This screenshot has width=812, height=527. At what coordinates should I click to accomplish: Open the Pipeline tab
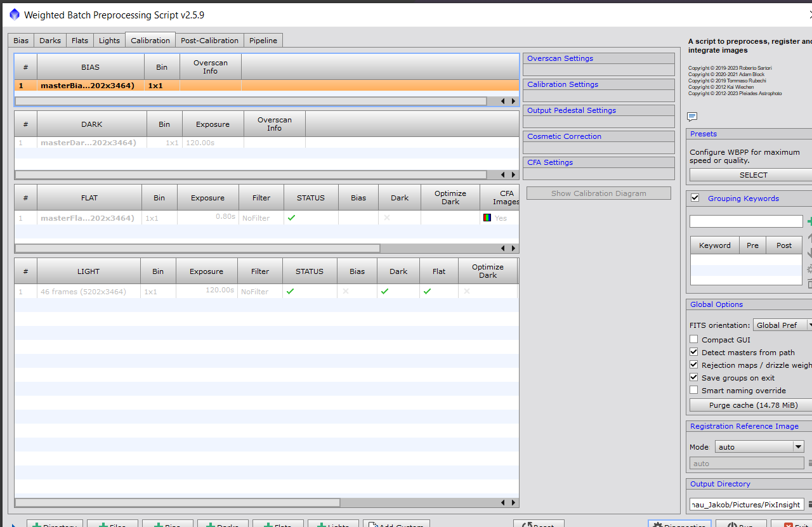(x=263, y=40)
